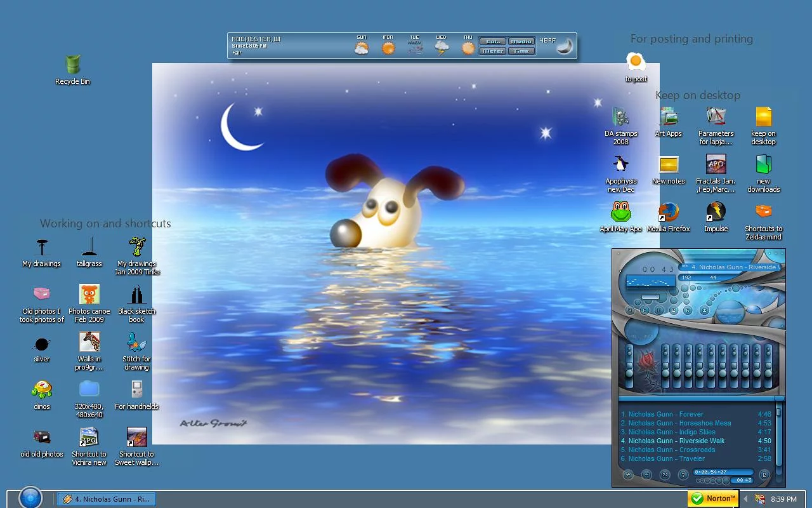Open the Impulse shortcut icon

716,213
